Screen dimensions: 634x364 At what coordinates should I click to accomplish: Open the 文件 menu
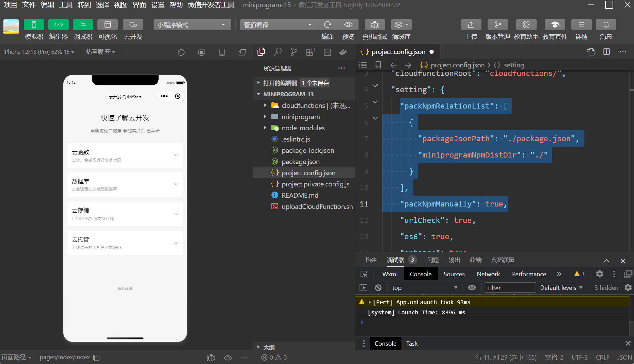click(x=29, y=5)
